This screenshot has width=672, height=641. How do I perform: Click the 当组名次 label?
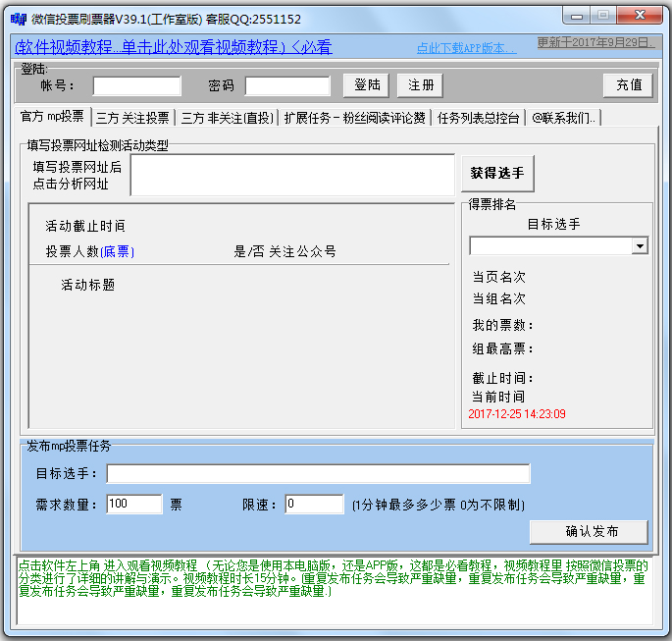tap(499, 298)
